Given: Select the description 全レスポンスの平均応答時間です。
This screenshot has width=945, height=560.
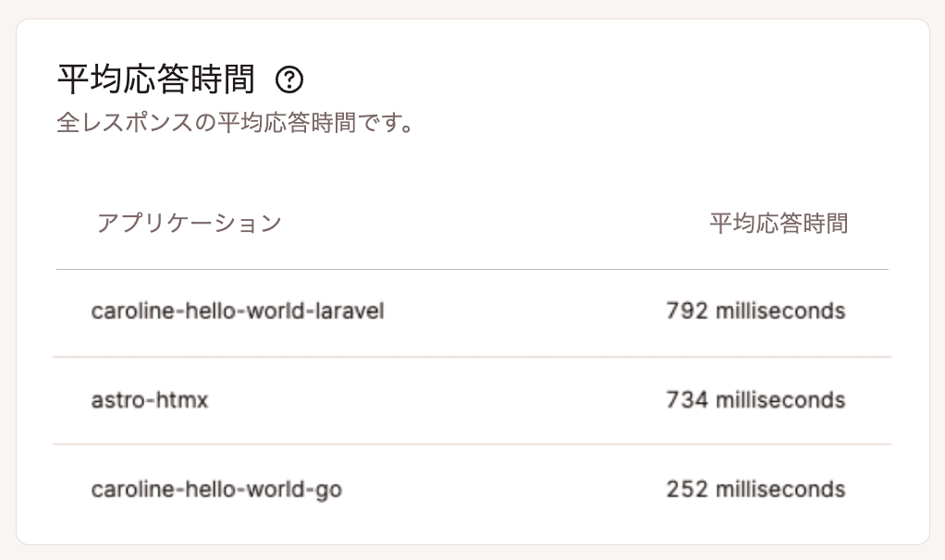Looking at the screenshot, I should (x=236, y=122).
